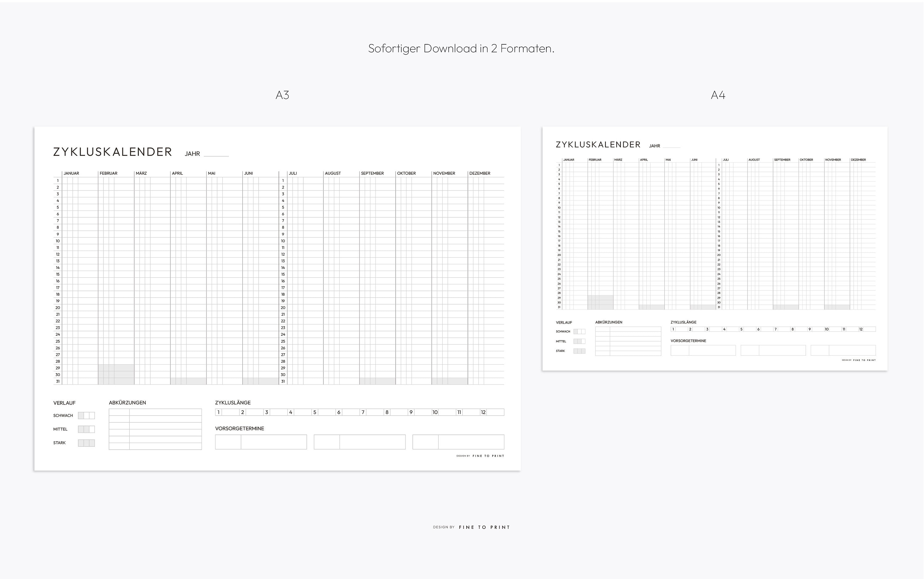This screenshot has width=924, height=579.
Task: Click 'JULI' column header on A4 sheet
Action: tap(725, 160)
